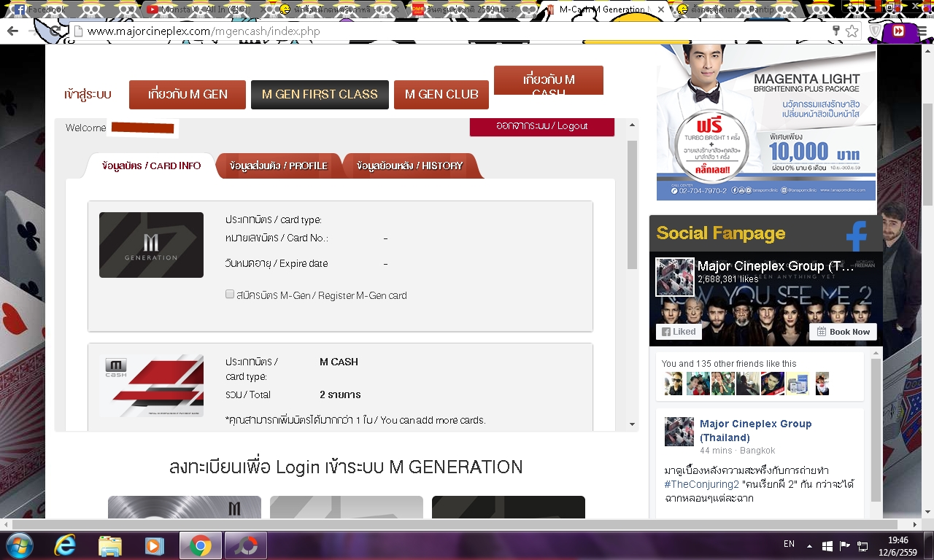Viewport: 934px width, 560px height.
Task: Click the "44 mins · Bangkok" post timestamp
Action: tap(737, 451)
